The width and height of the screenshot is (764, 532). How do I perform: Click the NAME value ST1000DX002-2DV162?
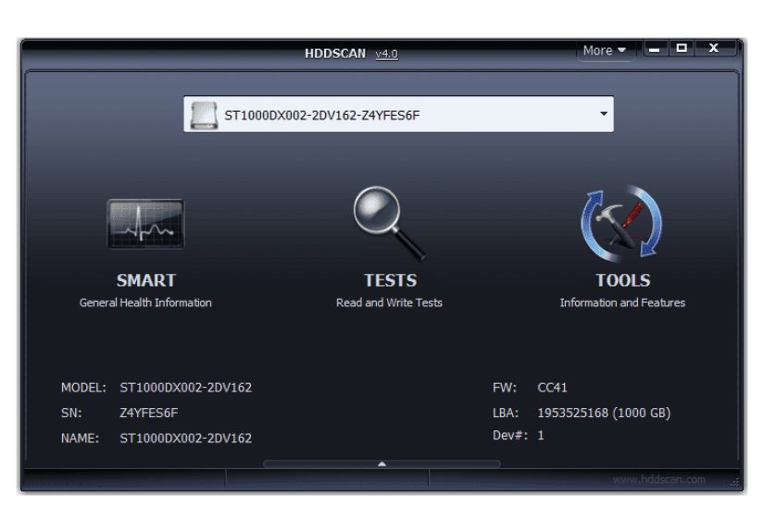point(185,438)
